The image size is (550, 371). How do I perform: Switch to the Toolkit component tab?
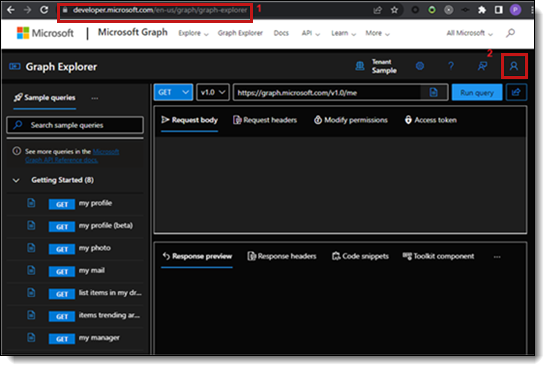[438, 256]
